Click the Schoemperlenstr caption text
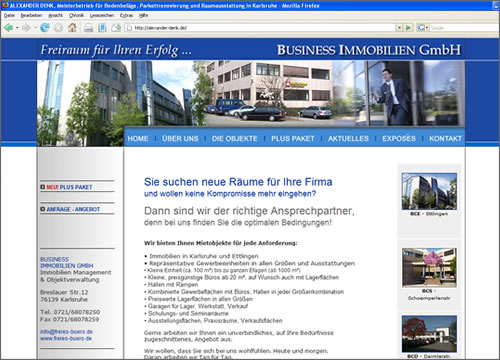The height and width of the screenshot is (360, 500). point(429,298)
